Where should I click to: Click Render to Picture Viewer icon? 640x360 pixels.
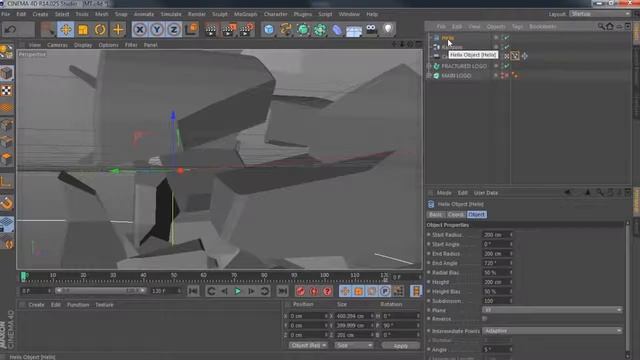coord(229,30)
